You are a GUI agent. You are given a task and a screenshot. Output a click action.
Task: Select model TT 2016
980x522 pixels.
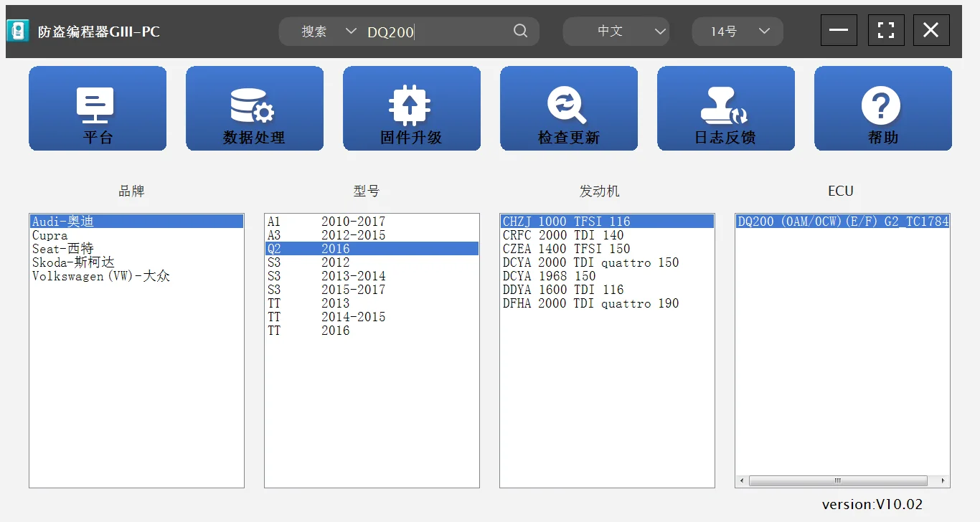coord(372,331)
